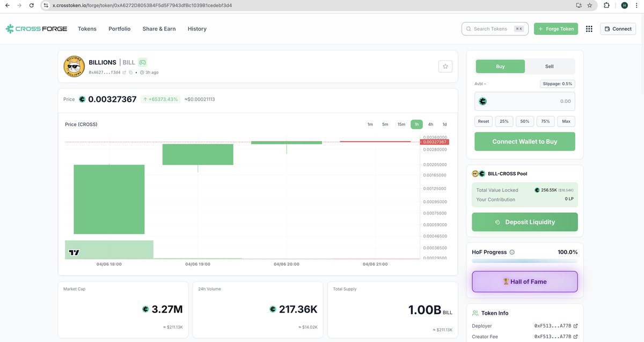Screen dimensions: 644x342
Task: Click Connect Wallet to Buy
Action: (525, 142)
